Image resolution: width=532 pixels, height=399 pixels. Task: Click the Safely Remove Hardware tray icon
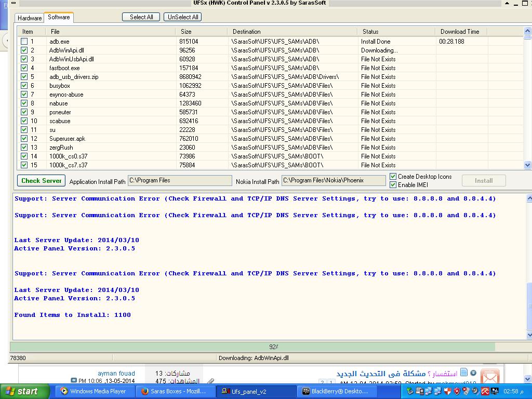[x=410, y=391]
